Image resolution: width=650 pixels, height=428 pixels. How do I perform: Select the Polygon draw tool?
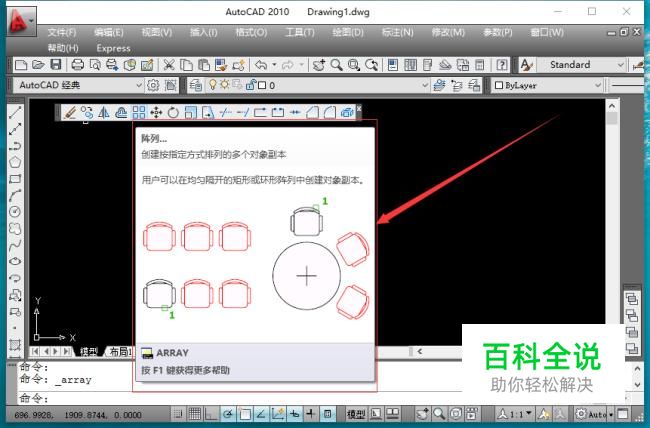pos(15,162)
